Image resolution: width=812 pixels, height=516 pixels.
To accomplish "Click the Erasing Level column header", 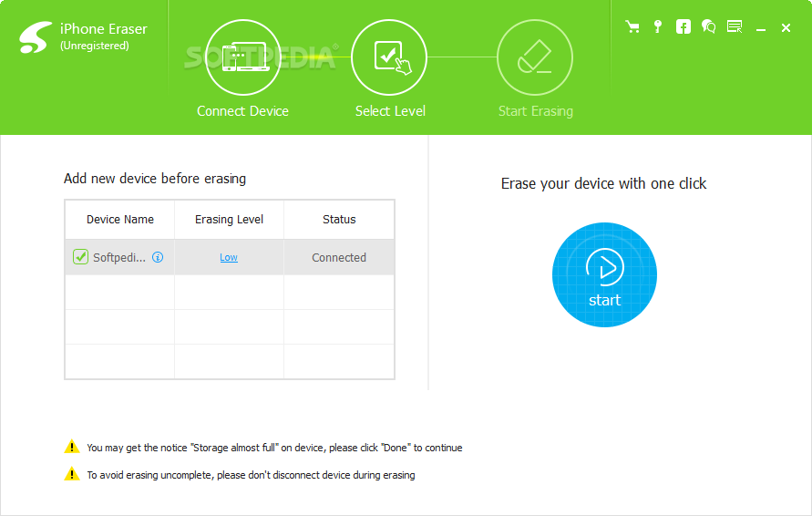I will (x=229, y=220).
